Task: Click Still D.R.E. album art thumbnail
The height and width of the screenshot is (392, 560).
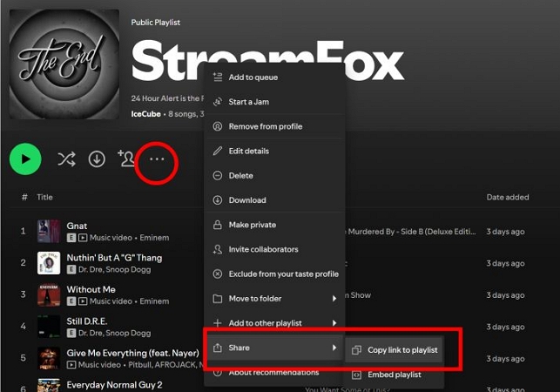Action: tap(49, 327)
